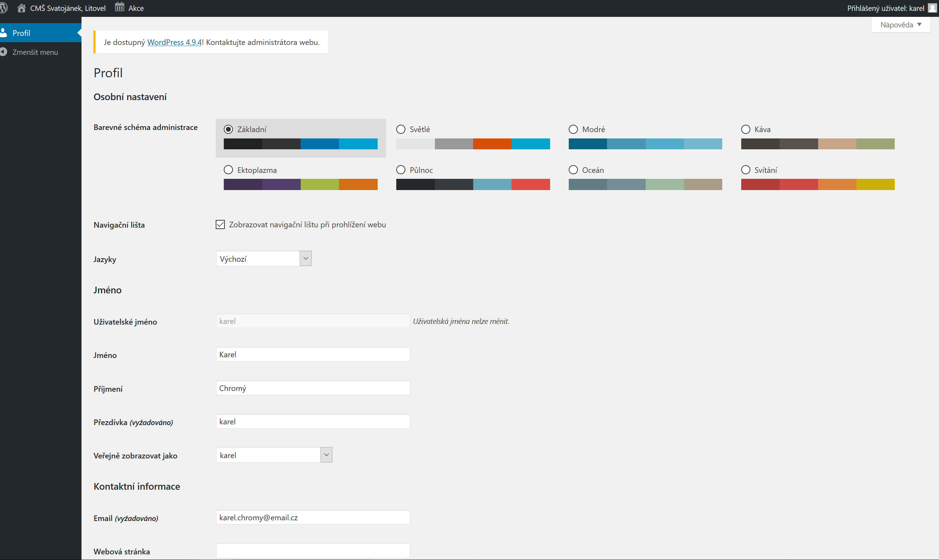Viewport: 939px width, 560px height.
Task: Open the Akce item in admin bar
Action: (129, 8)
